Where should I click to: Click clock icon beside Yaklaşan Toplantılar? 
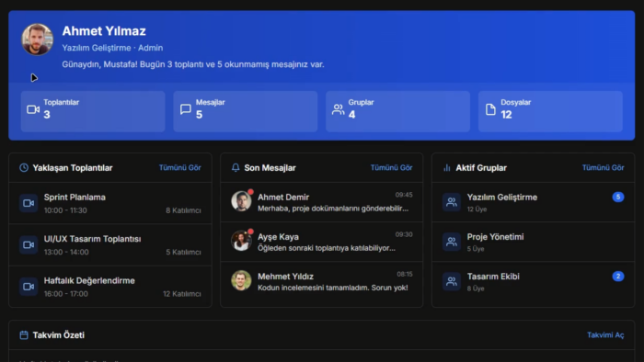pyautogui.click(x=24, y=167)
